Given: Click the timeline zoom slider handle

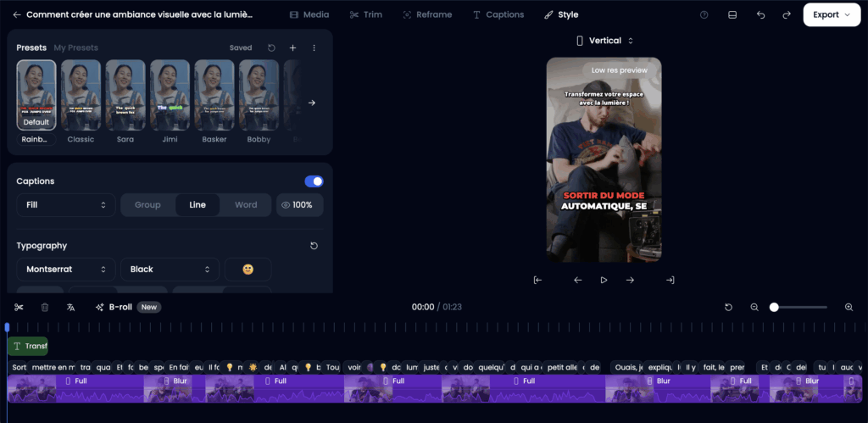Looking at the screenshot, I should (x=774, y=307).
